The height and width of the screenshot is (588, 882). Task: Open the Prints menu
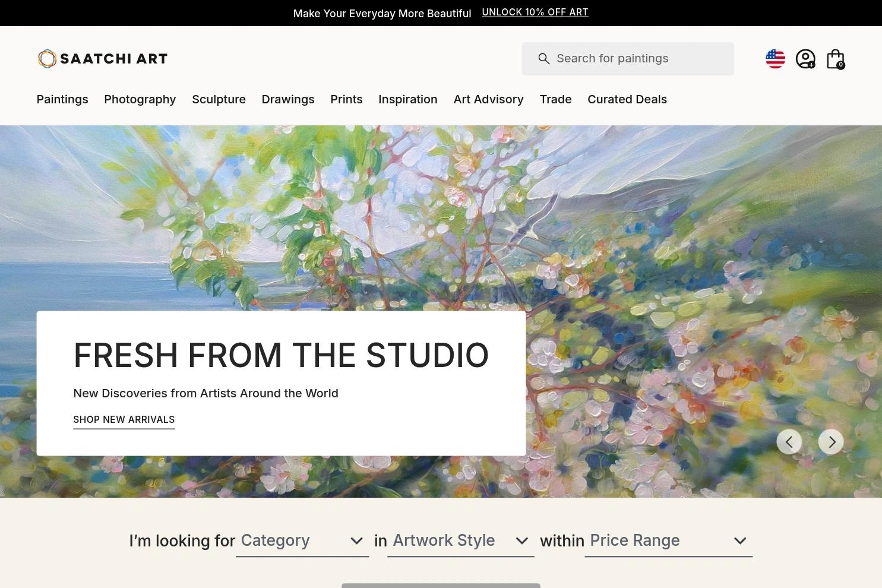tap(346, 99)
